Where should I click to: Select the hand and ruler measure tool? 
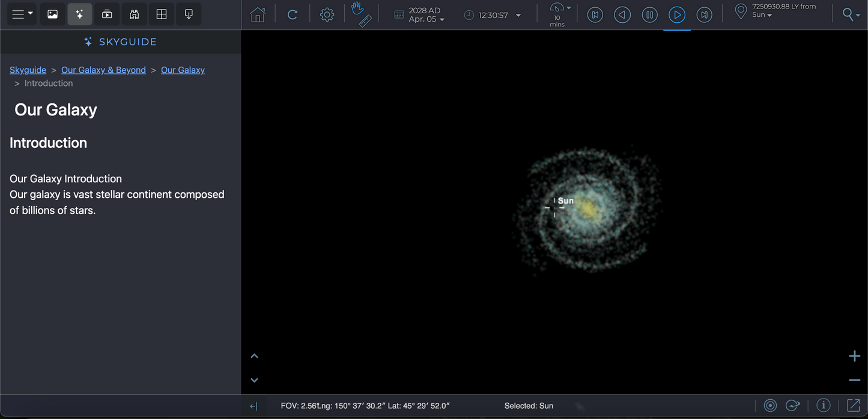point(361,15)
